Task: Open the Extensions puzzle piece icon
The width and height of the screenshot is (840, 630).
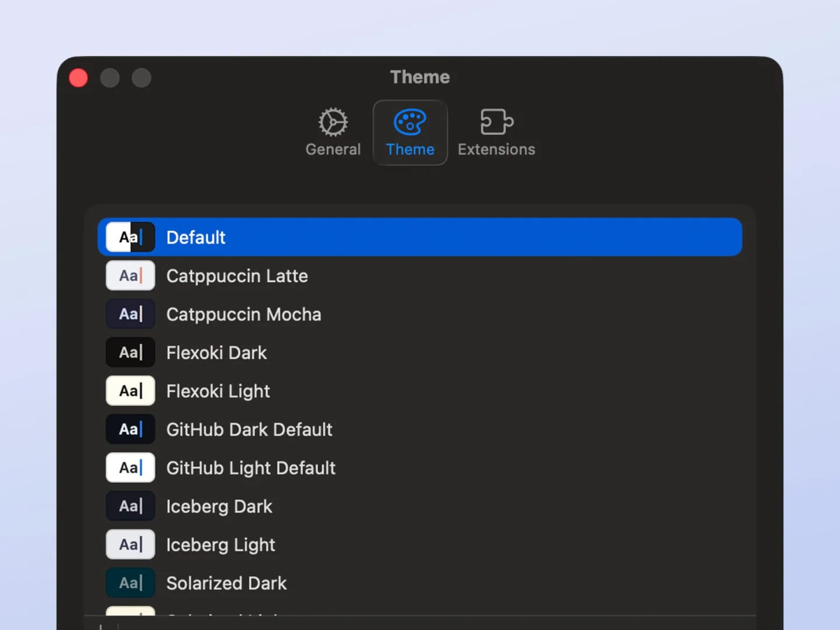Action: [x=496, y=122]
